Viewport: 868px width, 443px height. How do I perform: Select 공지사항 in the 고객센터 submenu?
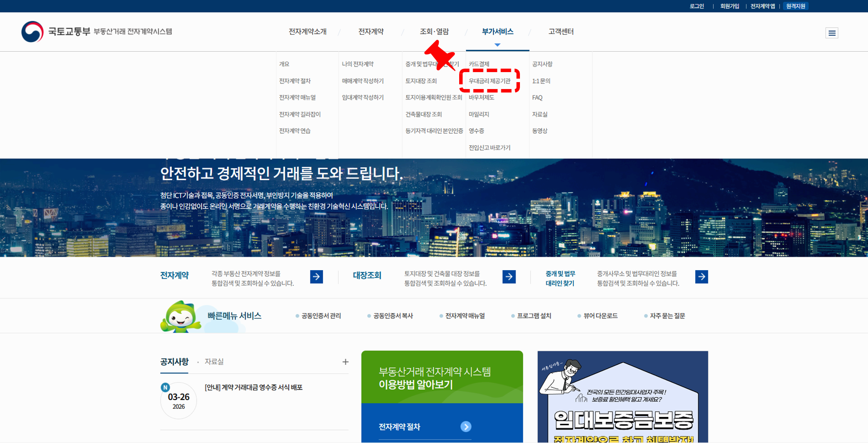(542, 64)
